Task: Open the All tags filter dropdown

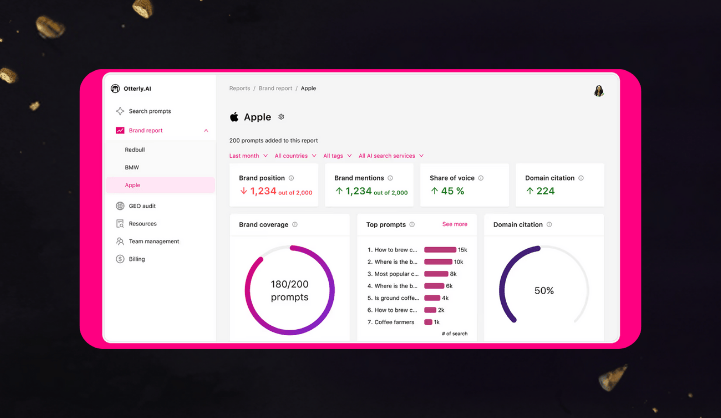Action: coord(337,156)
